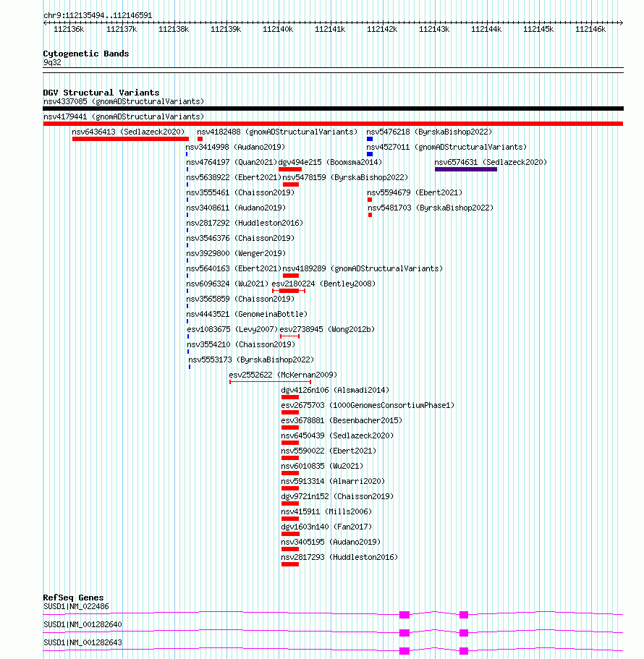Screen dimensions: 644x659
Task: Click the nsv4337085 black variant bar
Action: click(333, 109)
